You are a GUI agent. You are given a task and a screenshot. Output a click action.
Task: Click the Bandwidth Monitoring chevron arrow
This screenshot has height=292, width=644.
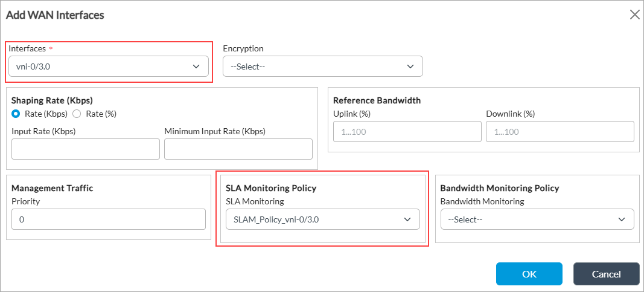point(622,219)
